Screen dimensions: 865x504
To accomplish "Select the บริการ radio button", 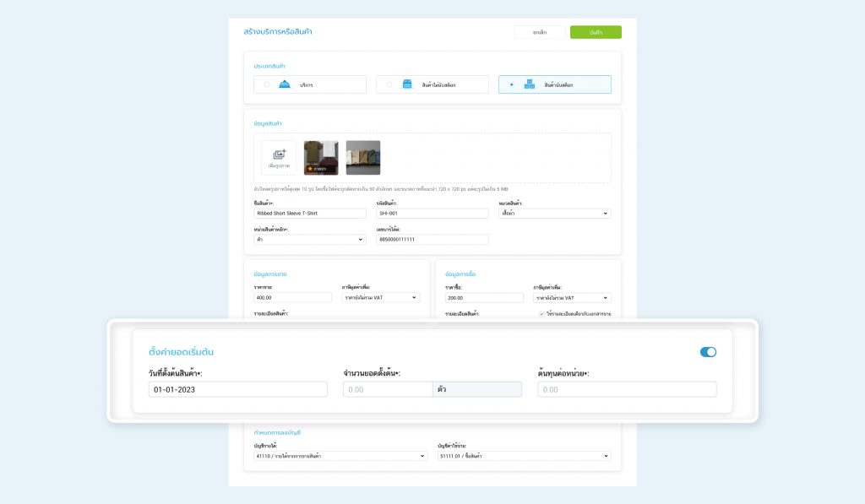I will tap(267, 84).
